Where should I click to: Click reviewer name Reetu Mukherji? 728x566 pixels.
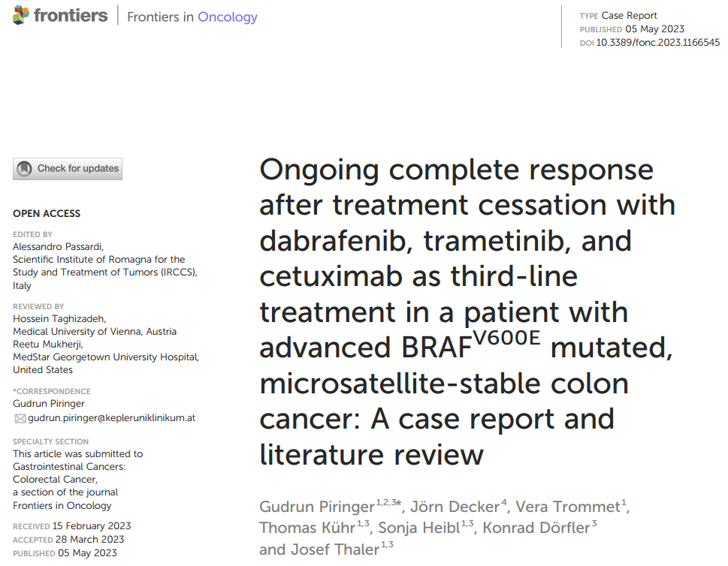pos(48,345)
